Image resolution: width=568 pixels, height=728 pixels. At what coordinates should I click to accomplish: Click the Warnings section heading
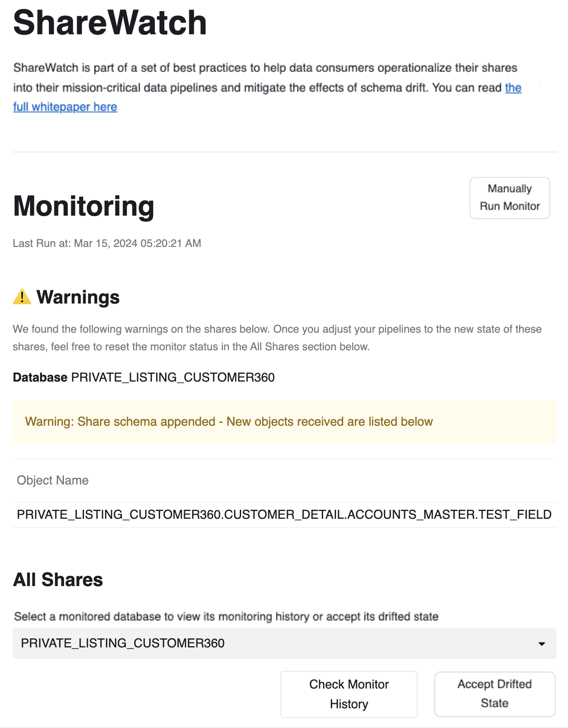point(78,297)
